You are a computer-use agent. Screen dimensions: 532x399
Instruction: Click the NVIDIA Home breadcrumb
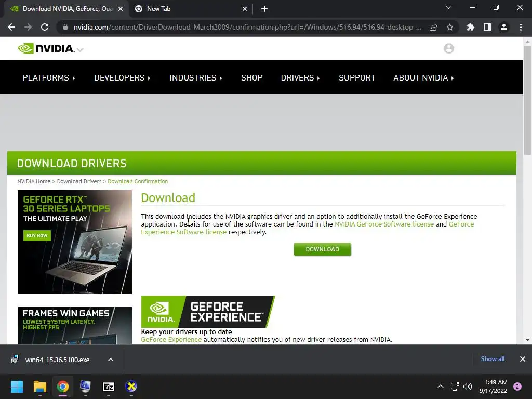[x=34, y=181]
